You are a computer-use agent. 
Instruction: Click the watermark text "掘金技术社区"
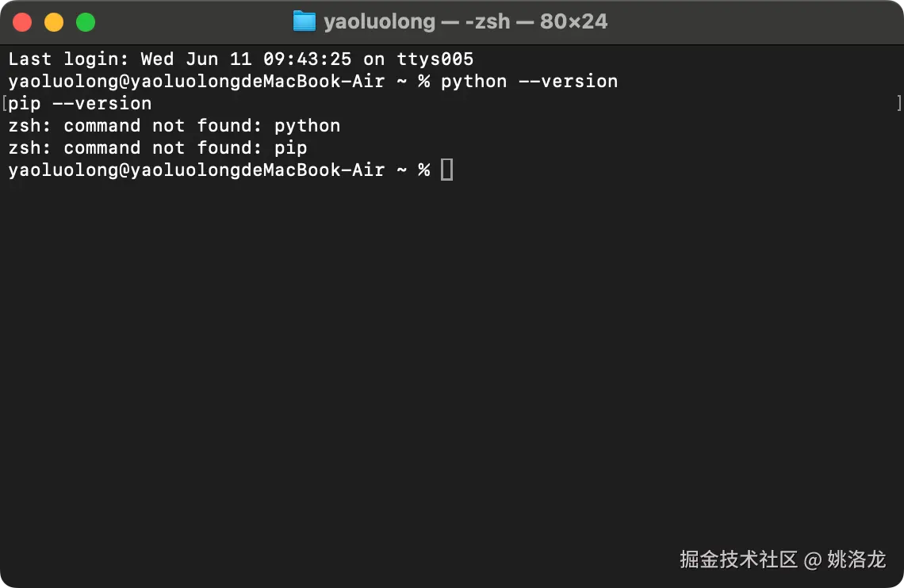(738, 559)
